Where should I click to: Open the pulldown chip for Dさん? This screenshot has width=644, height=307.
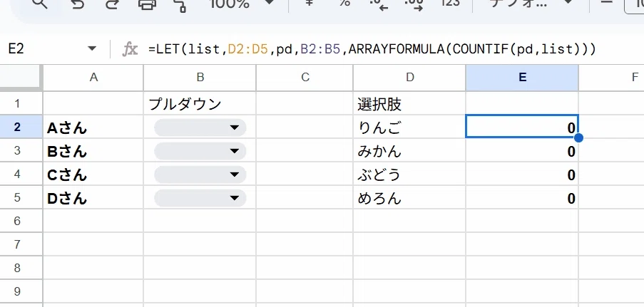200,198
